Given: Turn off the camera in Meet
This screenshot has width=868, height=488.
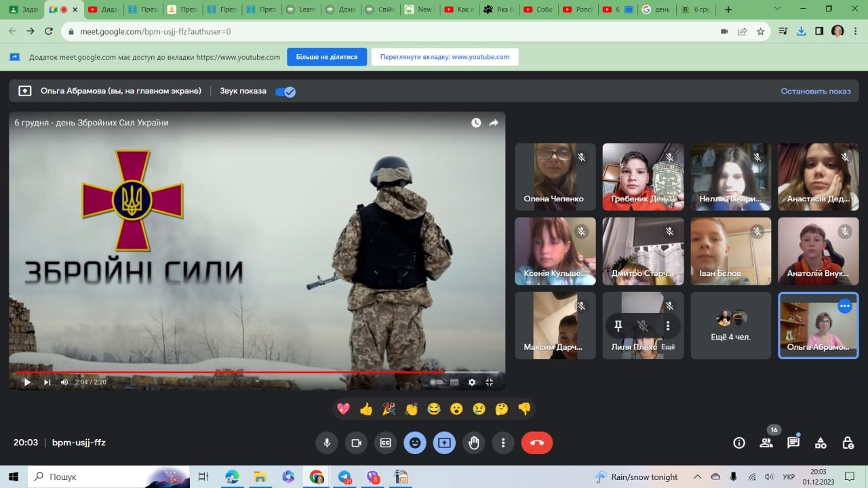Looking at the screenshot, I should click(x=355, y=443).
